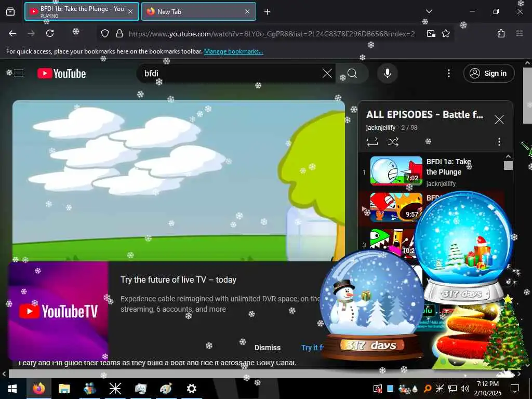The height and width of the screenshot is (399, 532).
Task: Reload the current page
Action: pyautogui.click(x=50, y=33)
